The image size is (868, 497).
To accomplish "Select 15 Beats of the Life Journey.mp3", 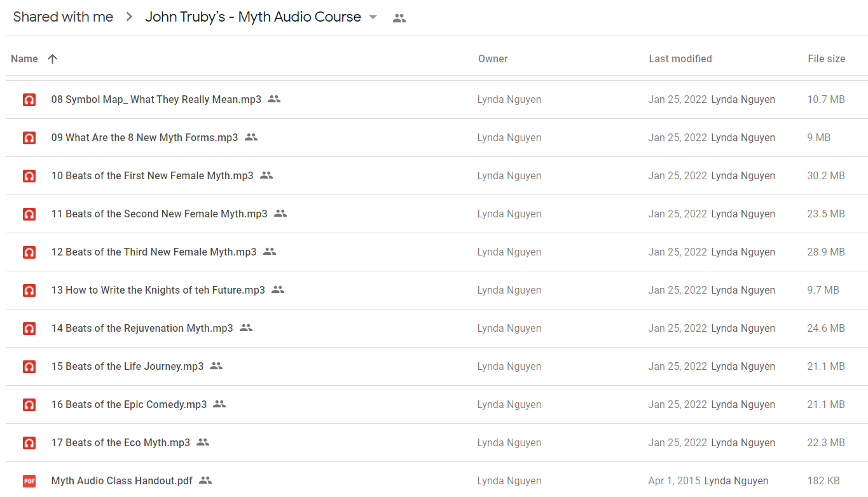I will pos(436,367).
